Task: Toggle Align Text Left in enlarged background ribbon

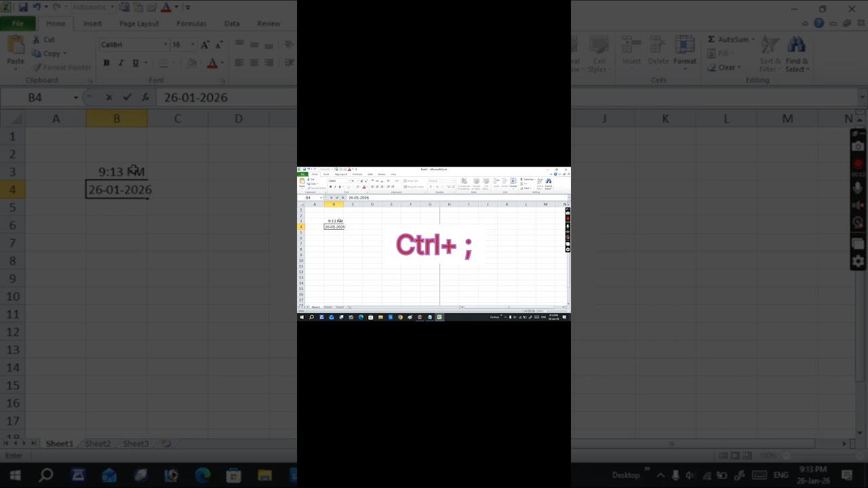Action: (x=239, y=63)
